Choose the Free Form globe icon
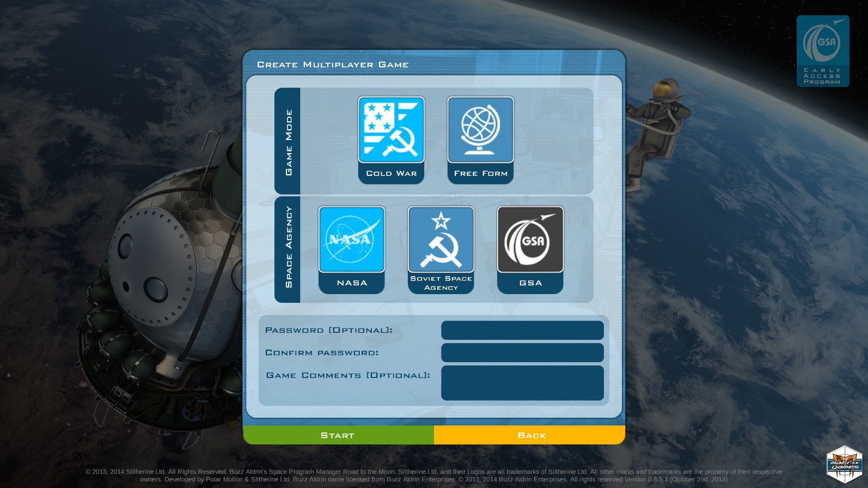Image resolution: width=868 pixels, height=488 pixels. (480, 130)
